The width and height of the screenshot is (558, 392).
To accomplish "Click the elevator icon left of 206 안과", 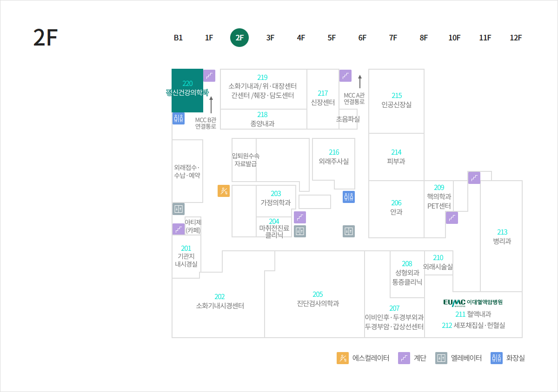I will 349,231.
